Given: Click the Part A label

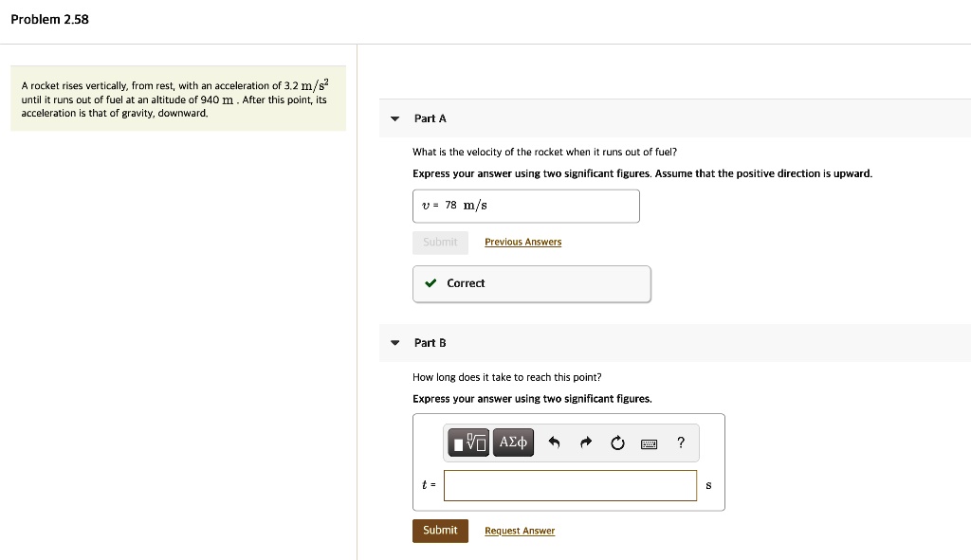Looking at the screenshot, I should pos(430,118).
